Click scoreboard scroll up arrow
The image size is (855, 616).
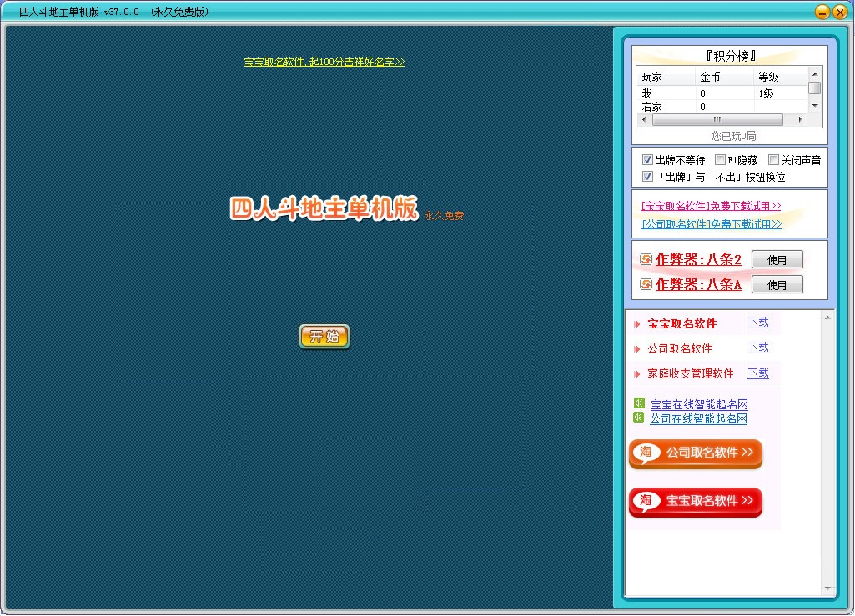point(815,73)
